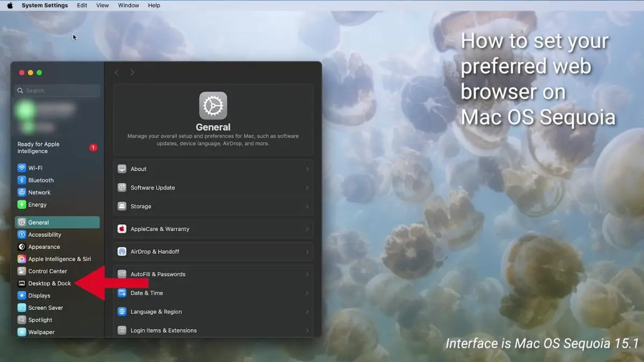Screen dimensions: 644x362
Task: Open the Help menu
Action: [154, 5]
